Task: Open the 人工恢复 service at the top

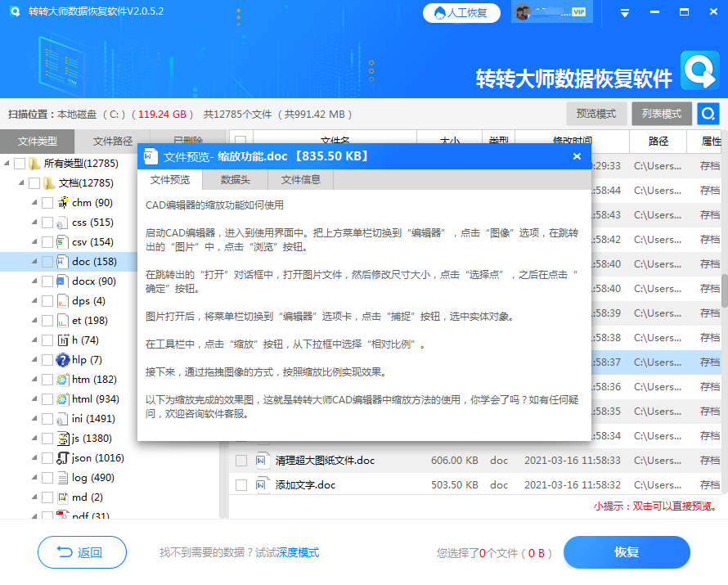Action: pos(461,13)
